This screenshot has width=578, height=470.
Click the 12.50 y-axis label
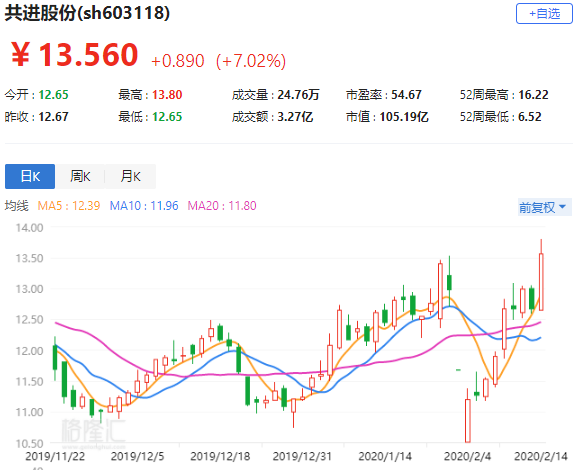coord(29,320)
